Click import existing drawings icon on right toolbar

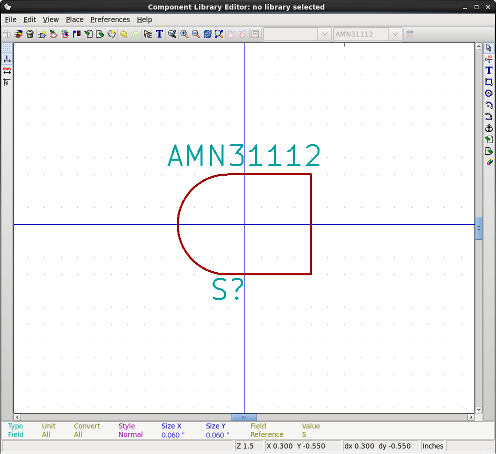[x=489, y=139]
